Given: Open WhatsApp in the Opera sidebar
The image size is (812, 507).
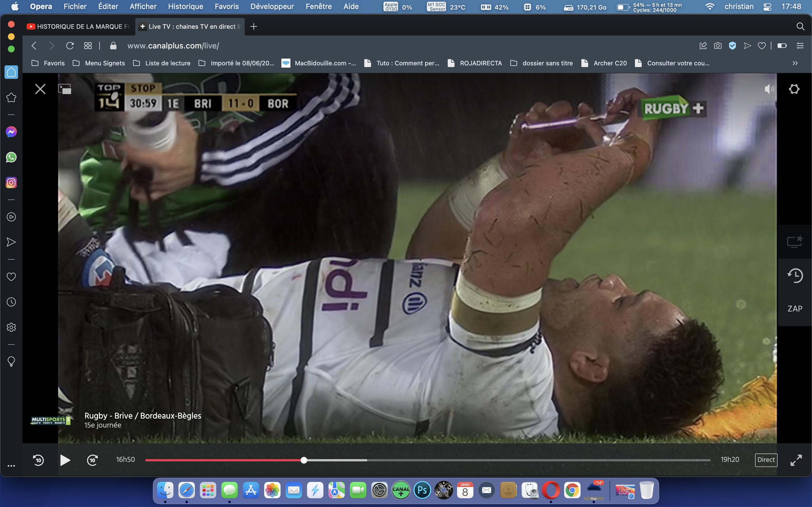Looking at the screenshot, I should (x=11, y=157).
